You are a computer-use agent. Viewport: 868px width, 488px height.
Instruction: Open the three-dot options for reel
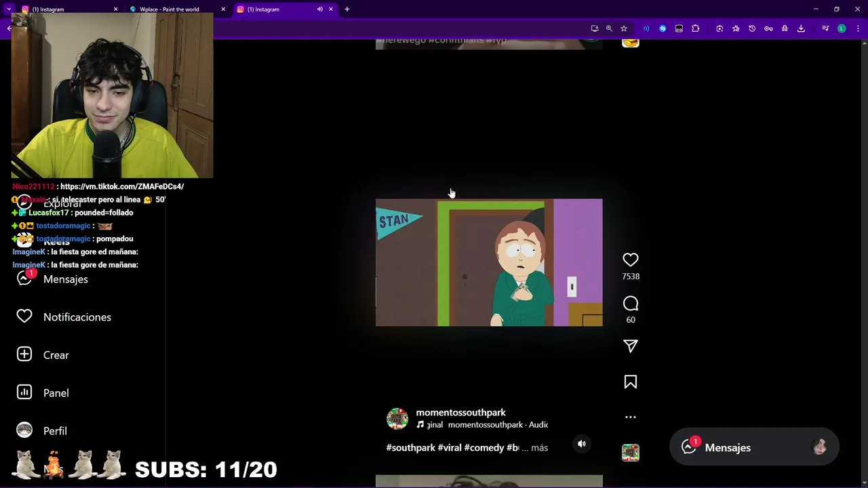point(631,418)
